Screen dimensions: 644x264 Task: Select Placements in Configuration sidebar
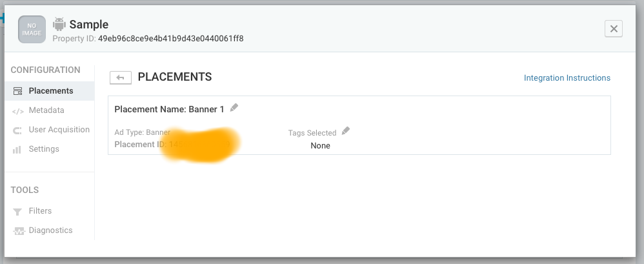pyautogui.click(x=50, y=91)
